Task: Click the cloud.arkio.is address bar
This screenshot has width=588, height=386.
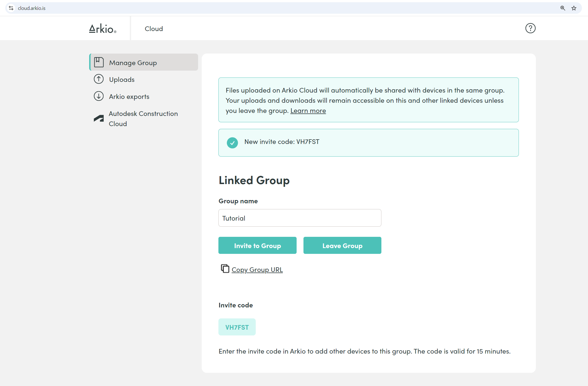Action: point(294,8)
